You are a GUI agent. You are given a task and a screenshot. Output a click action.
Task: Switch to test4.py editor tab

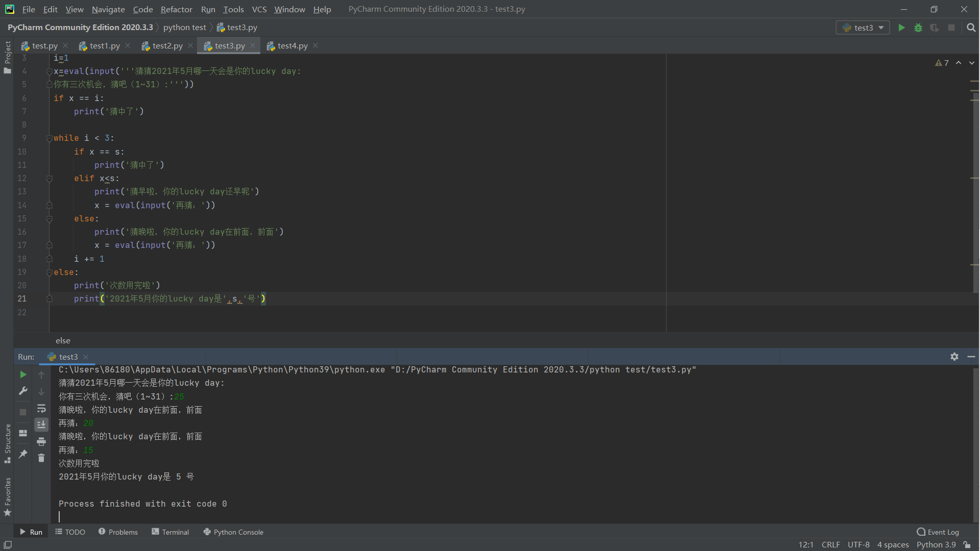[292, 46]
